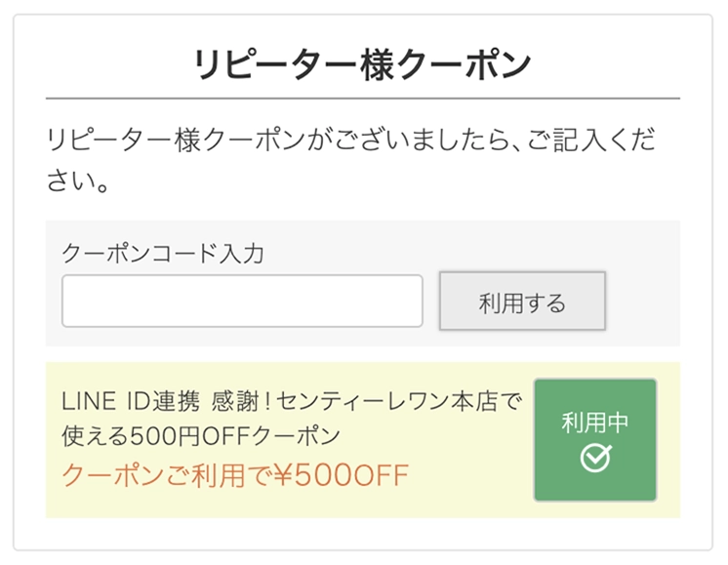Screen dimensions: 728x565
Task: Click the 利用中 label text inside the green button
Action: coord(594,422)
